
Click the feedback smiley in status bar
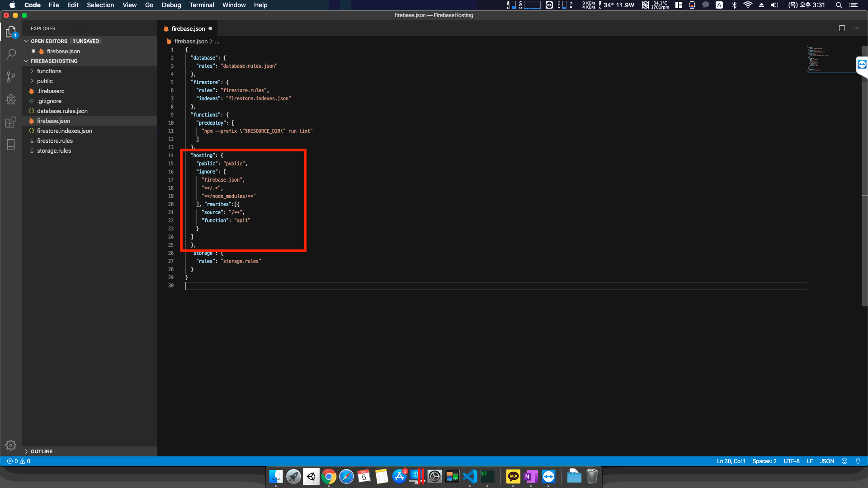[x=844, y=461]
